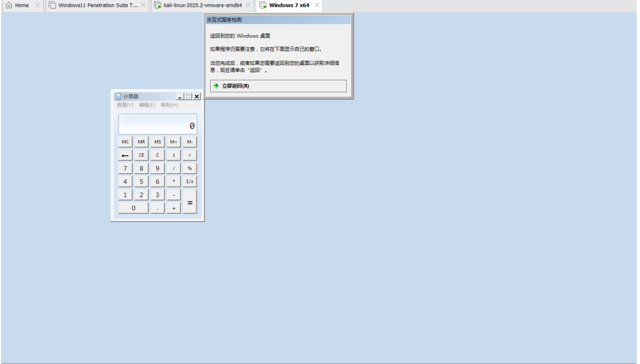Click digit 0 on calculator

click(x=133, y=208)
